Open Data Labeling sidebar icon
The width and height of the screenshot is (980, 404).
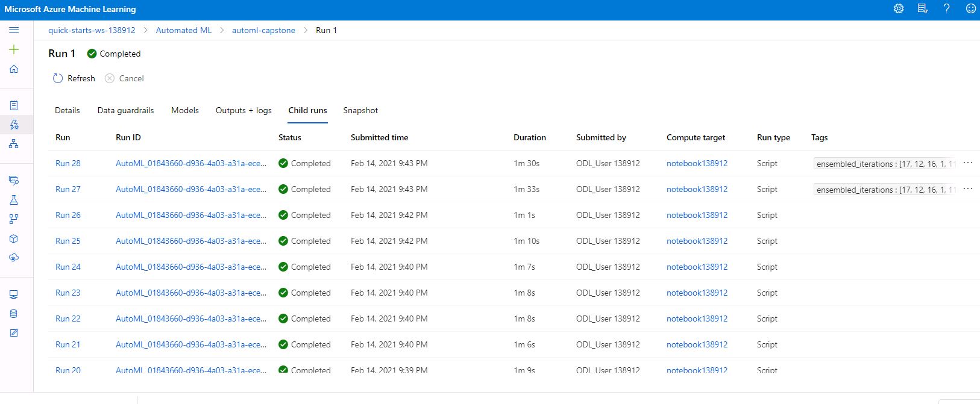pos(14,333)
